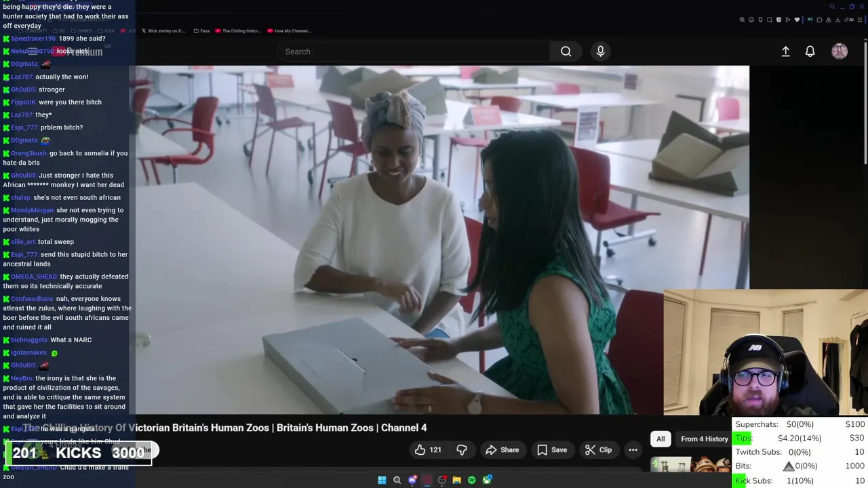The image size is (868, 488).
Task: Click the pin icon in browser toolbar
Action: [760, 20]
